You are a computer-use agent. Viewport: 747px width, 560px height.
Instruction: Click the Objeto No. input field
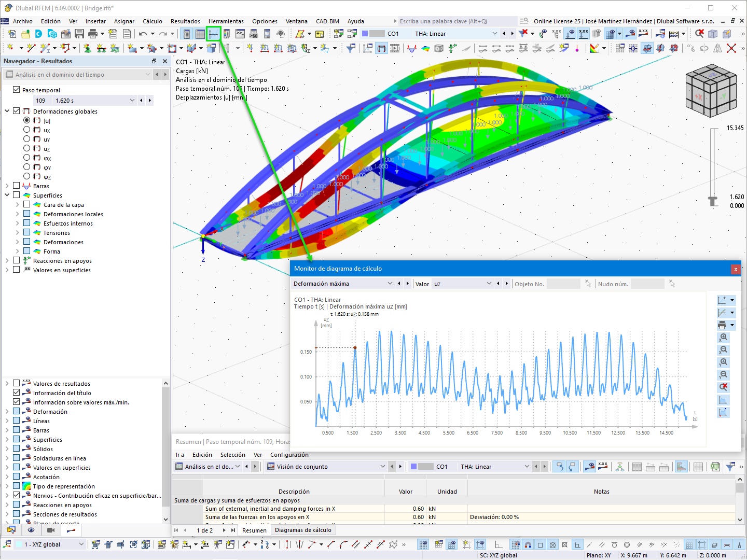563,284
